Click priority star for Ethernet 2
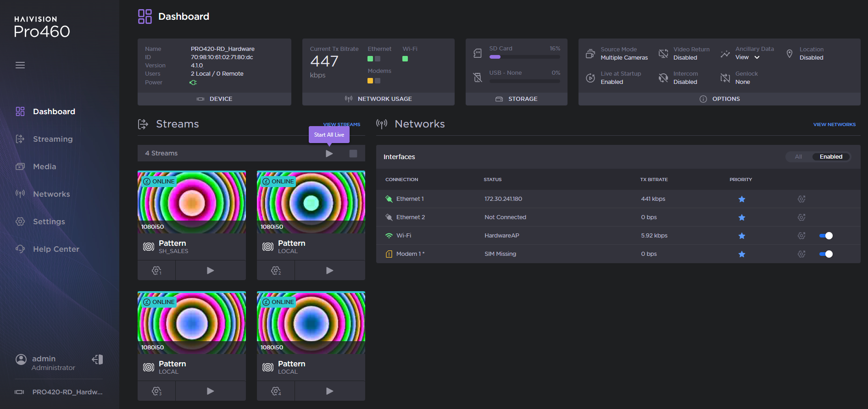Screen dimensions: 868x409 [x=741, y=217]
